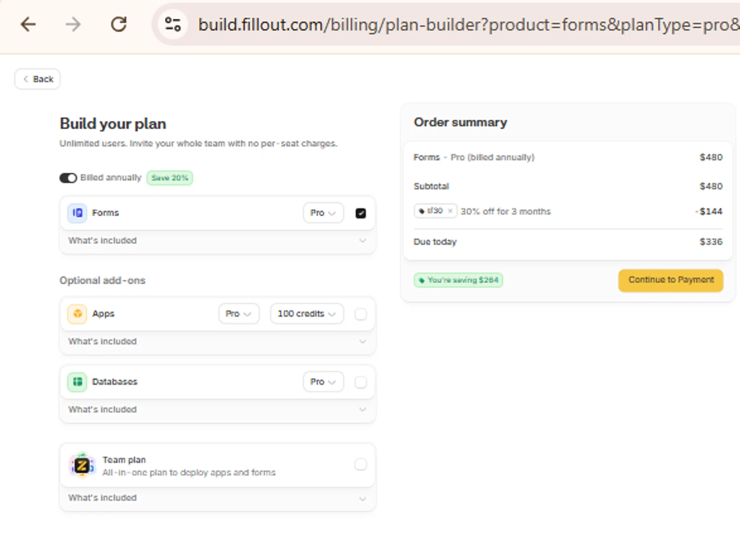Click the Order summary heading
740x560 pixels.
tap(460, 122)
